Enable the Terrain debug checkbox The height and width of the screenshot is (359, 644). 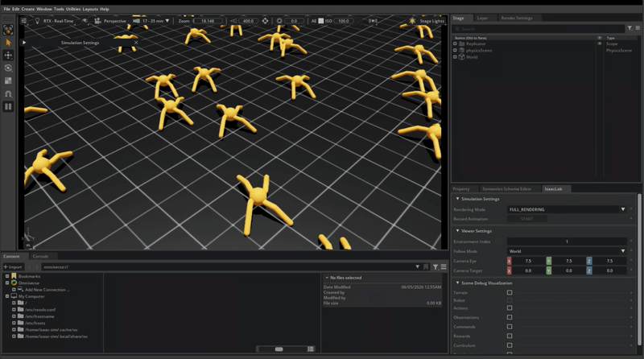pyautogui.click(x=510, y=292)
